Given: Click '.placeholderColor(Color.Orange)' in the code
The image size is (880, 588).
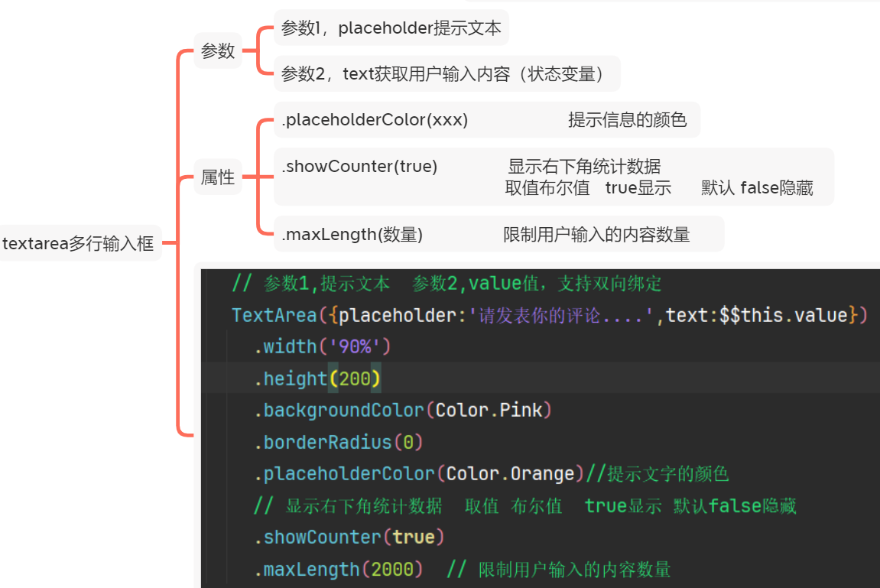Looking at the screenshot, I should pos(419,473).
